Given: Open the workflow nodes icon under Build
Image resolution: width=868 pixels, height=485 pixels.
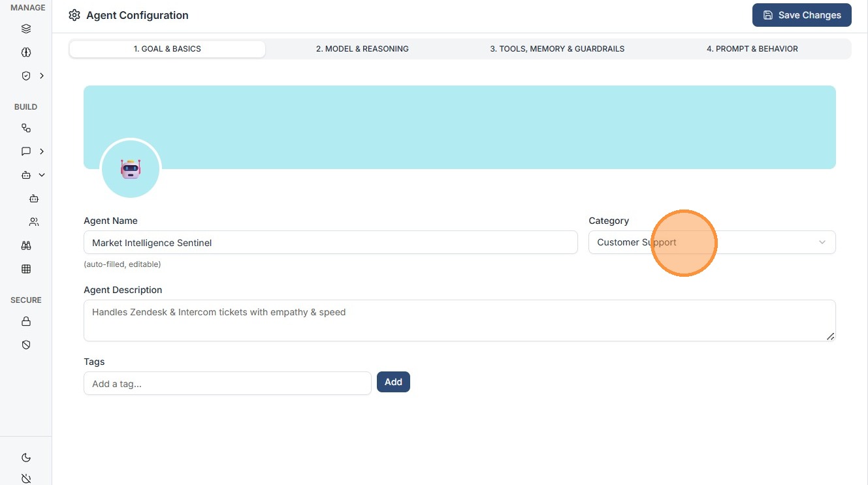Looking at the screenshot, I should tap(26, 128).
